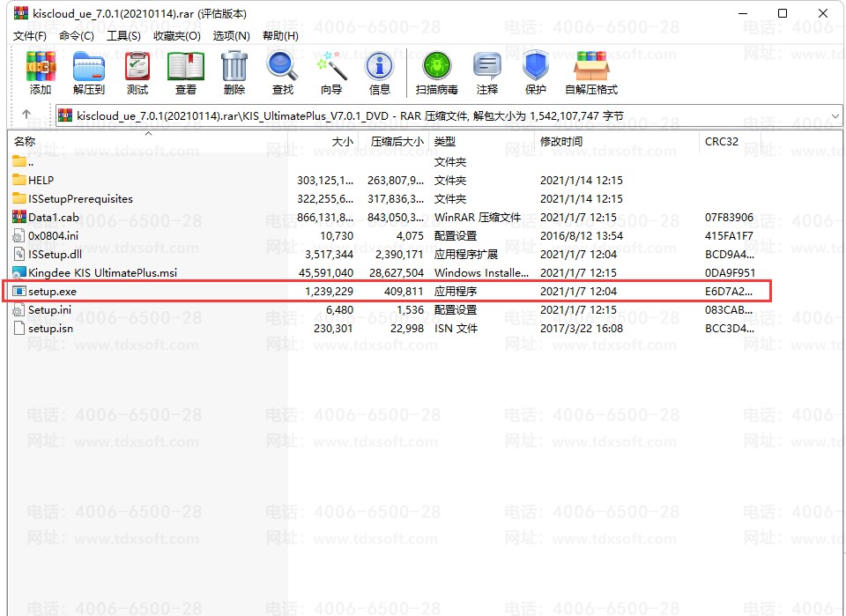Click the parent directory ".." entry

point(31,161)
